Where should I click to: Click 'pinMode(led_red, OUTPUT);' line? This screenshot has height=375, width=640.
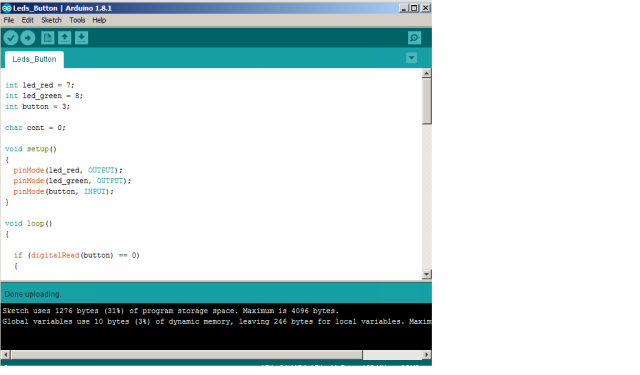pos(68,170)
